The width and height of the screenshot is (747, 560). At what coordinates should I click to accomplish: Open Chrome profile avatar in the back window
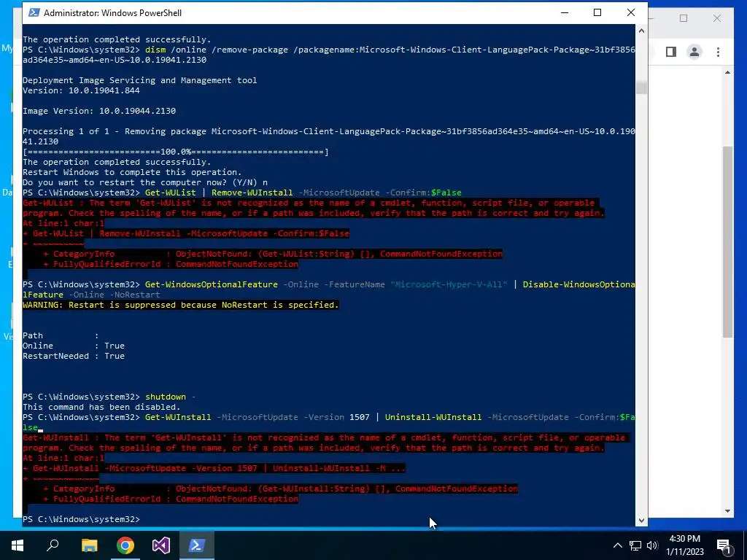tap(694, 52)
